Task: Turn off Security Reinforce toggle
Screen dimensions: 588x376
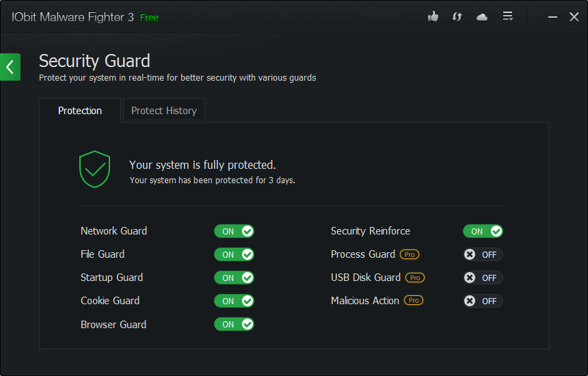Action: coord(483,231)
